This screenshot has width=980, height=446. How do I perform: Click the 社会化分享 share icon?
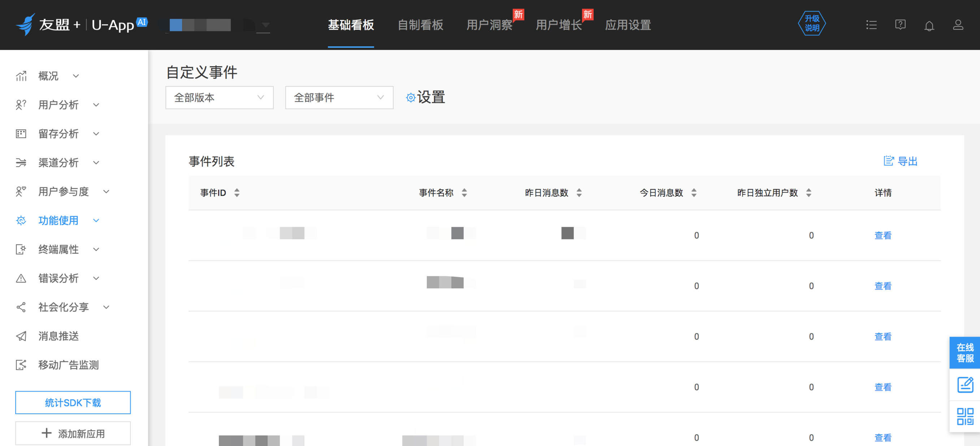(21, 307)
